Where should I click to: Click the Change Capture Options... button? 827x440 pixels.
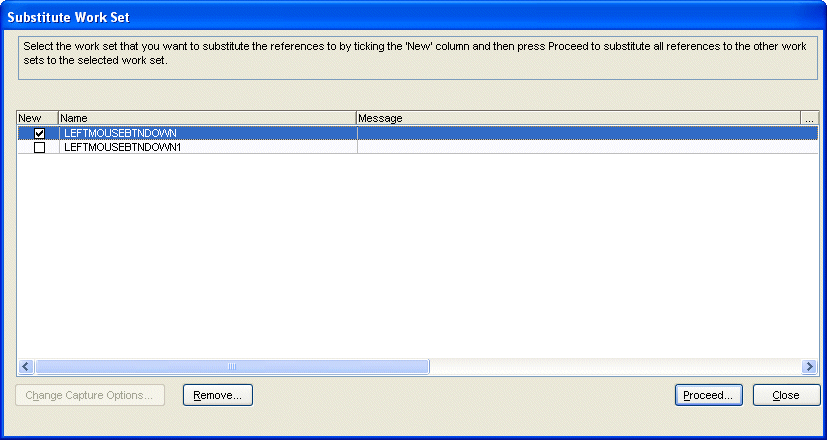[x=89, y=395]
